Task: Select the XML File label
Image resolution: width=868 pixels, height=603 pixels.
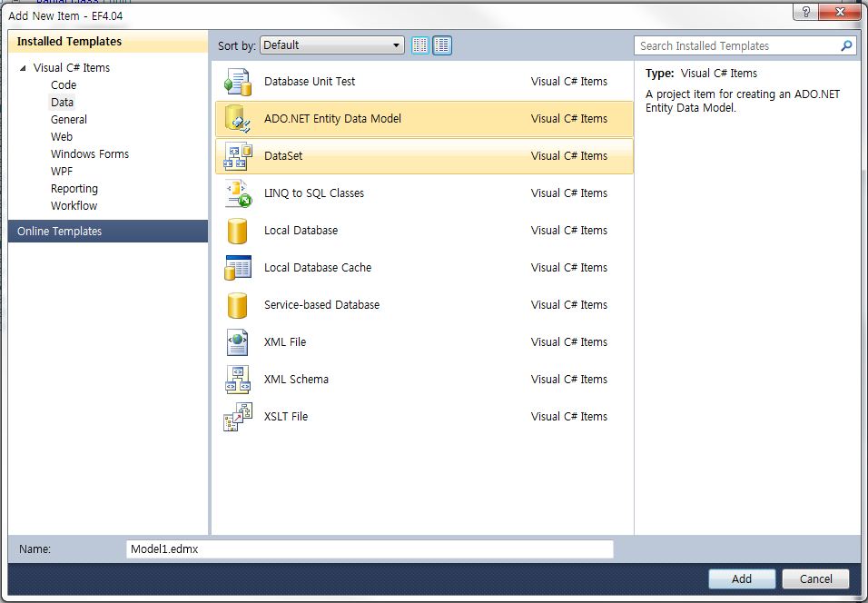Action: (x=285, y=342)
